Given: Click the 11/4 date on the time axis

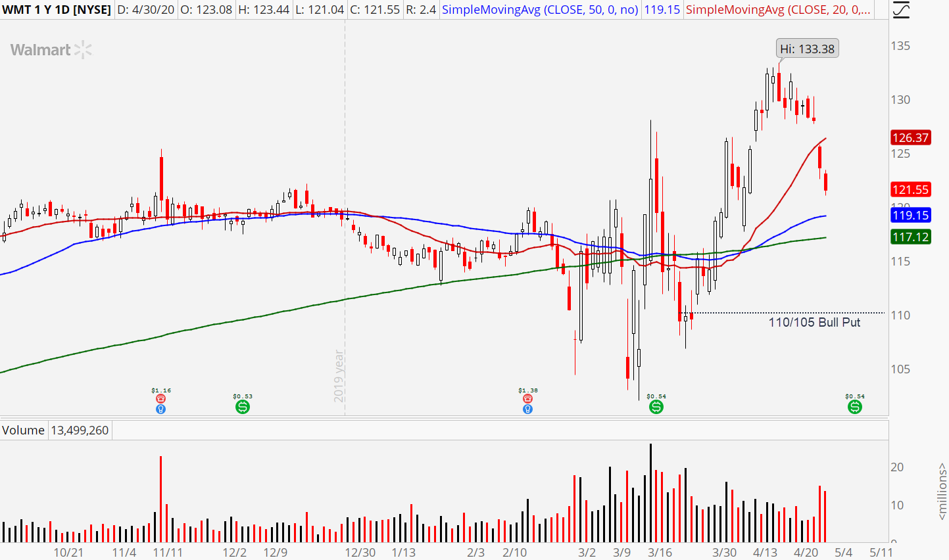Looking at the screenshot, I should point(124,552).
